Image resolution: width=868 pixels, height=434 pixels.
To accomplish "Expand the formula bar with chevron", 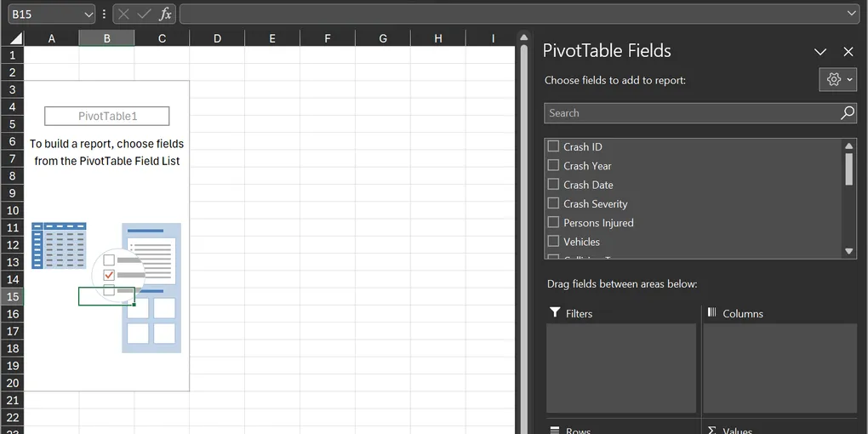I will click(x=852, y=14).
